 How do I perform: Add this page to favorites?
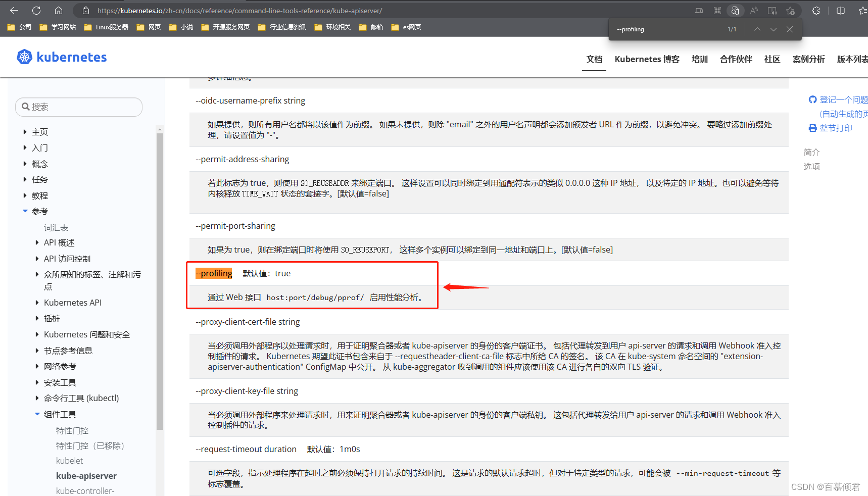[x=791, y=11]
